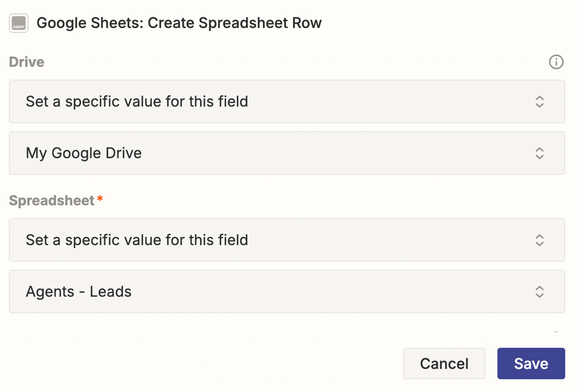Save the Create Spreadsheet Row settings
The width and height of the screenshot is (577, 392).
click(x=531, y=364)
